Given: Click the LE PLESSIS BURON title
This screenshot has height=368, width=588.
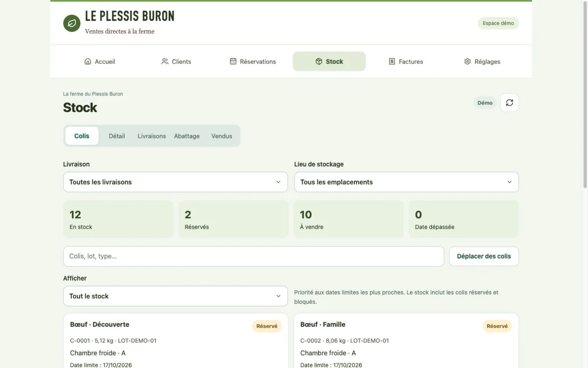Looking at the screenshot, I should 130,16.
